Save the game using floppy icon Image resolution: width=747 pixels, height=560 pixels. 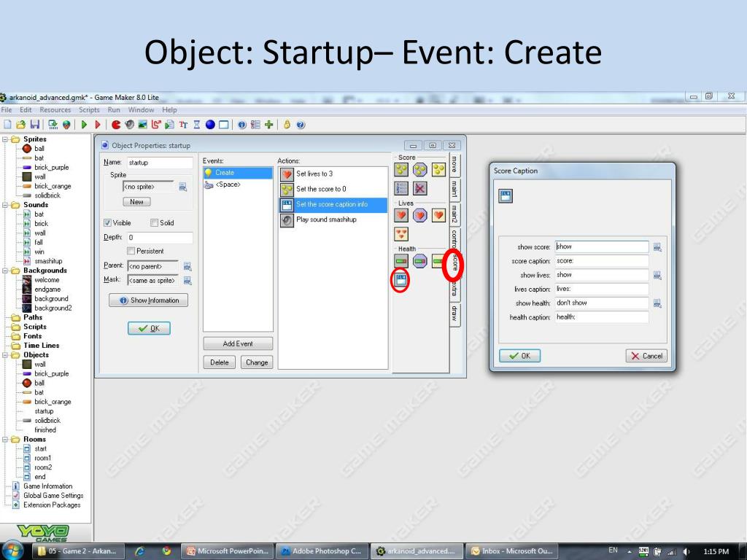34,125
